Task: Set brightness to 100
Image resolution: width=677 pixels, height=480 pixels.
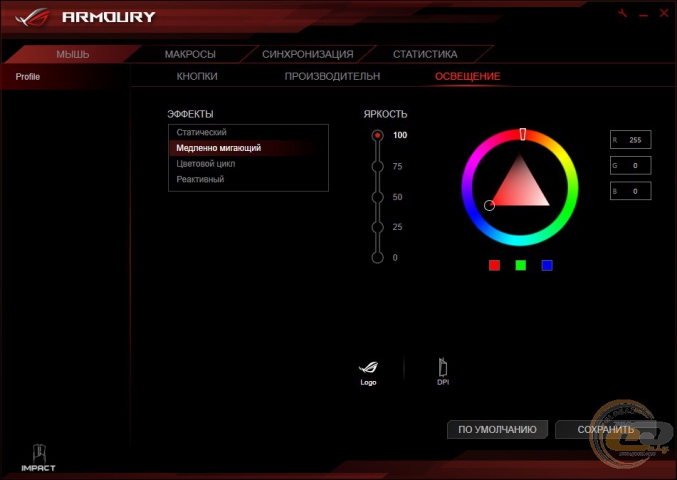Action: (x=377, y=136)
